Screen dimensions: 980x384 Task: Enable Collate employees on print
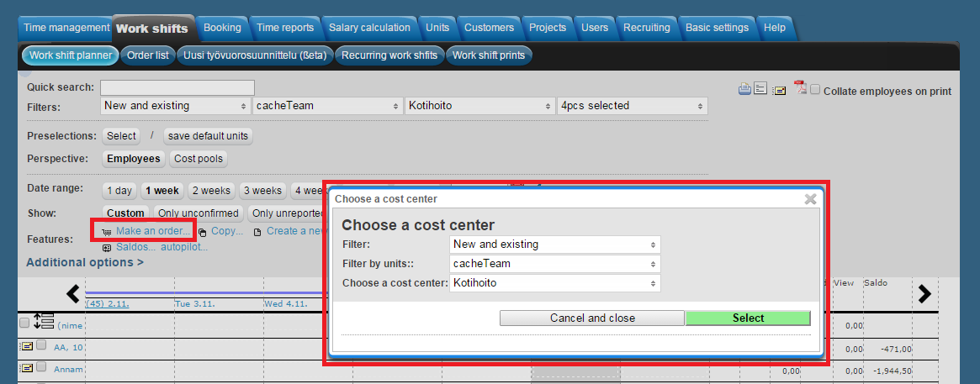815,90
